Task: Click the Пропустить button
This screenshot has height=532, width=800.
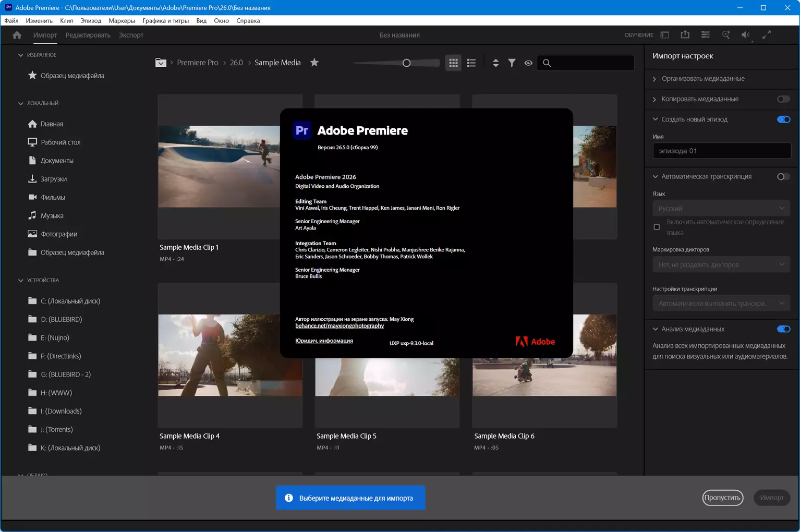Action: coord(722,498)
